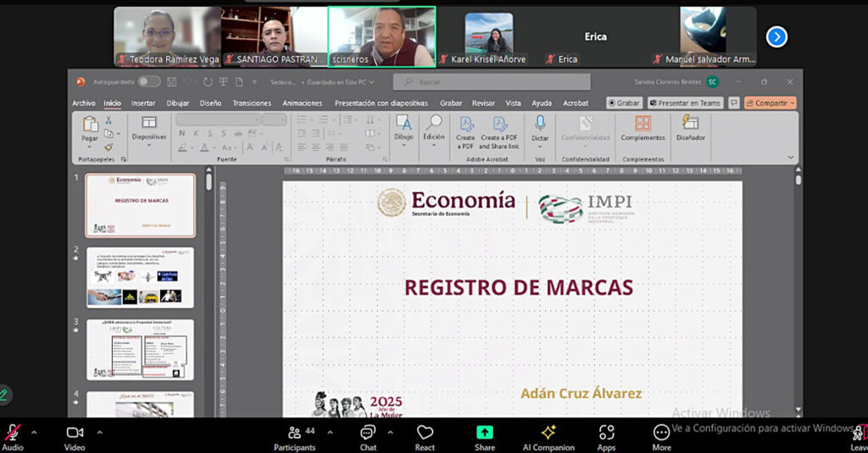Select slide 2 thumbnail
This screenshot has width=868, height=453.
pos(140,278)
